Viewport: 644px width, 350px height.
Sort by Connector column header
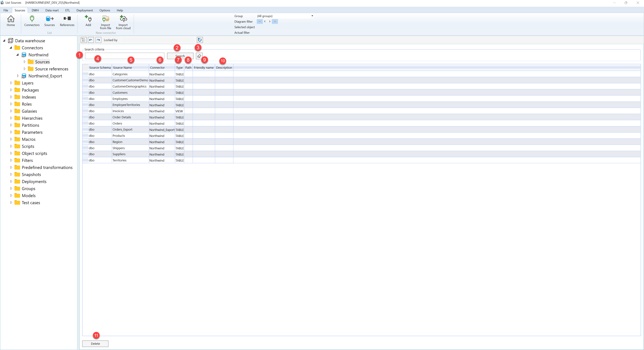(162, 67)
